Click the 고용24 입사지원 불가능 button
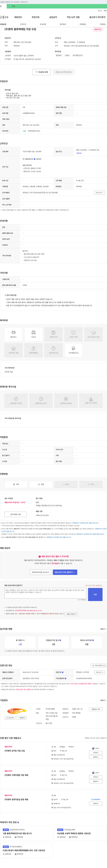Viewport: 107px width, 868px height. coord(64,72)
